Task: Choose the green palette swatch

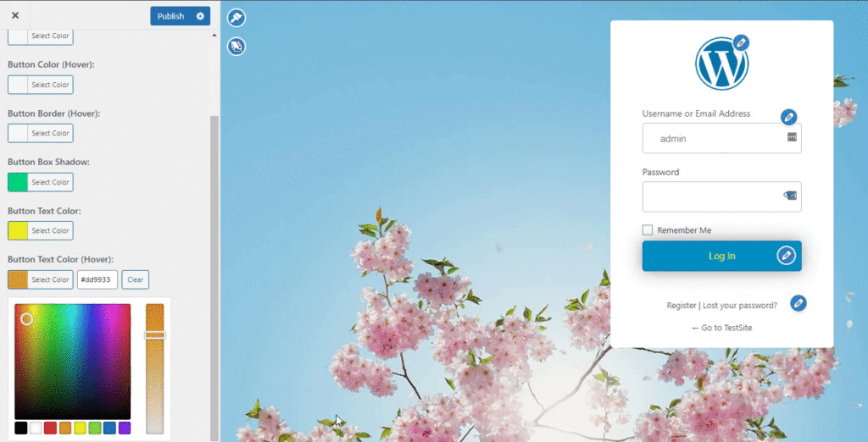Action: 95,428
